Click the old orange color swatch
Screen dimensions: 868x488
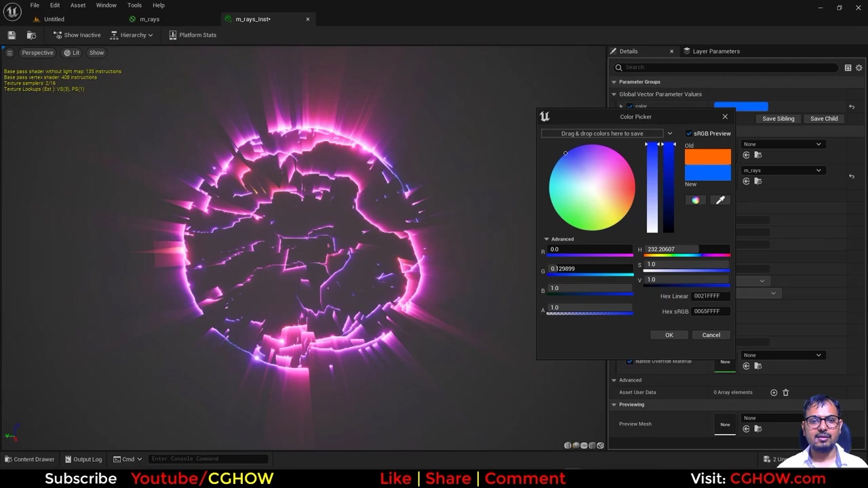[707, 157]
